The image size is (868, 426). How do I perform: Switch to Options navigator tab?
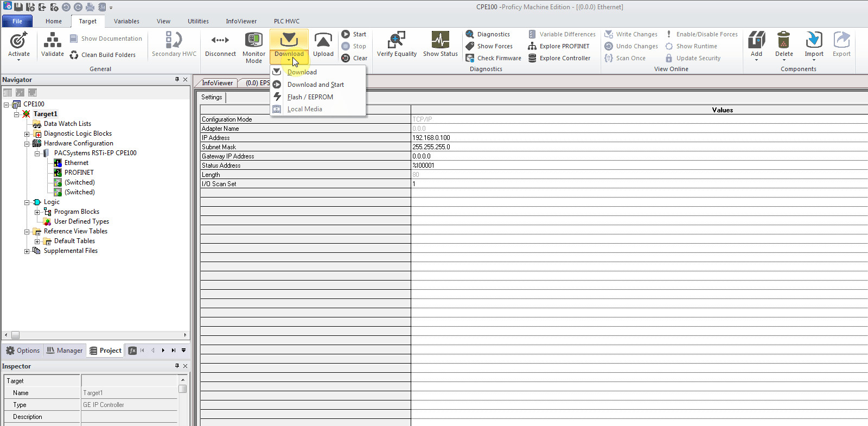point(23,351)
